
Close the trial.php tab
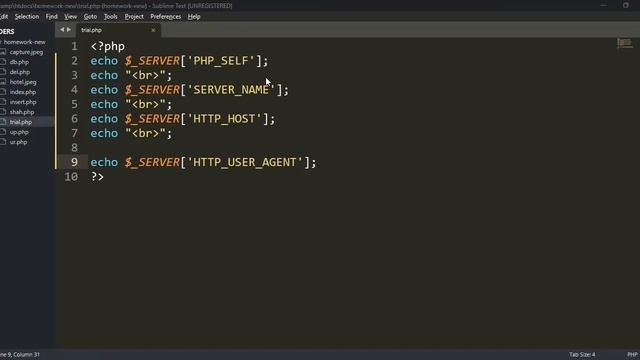pos(153,30)
